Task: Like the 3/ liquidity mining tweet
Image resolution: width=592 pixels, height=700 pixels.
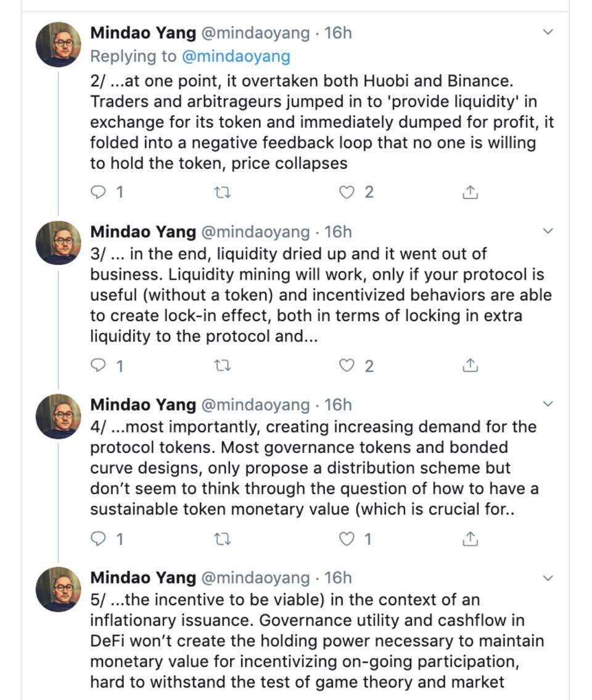Action: 347,365
